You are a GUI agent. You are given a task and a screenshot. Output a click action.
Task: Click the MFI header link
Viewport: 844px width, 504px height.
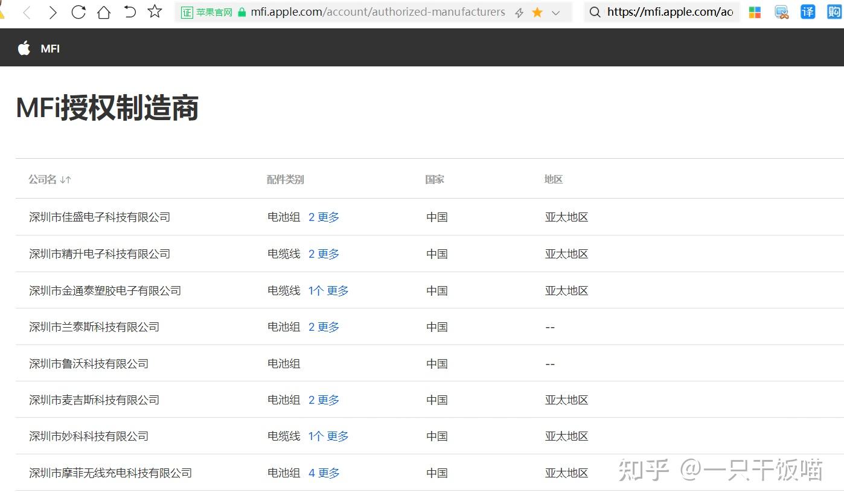click(x=50, y=49)
